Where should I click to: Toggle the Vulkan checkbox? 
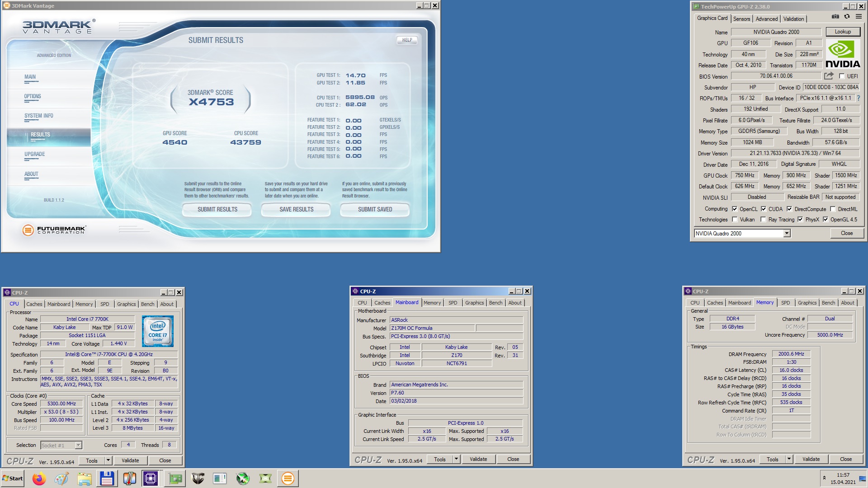pos(735,220)
